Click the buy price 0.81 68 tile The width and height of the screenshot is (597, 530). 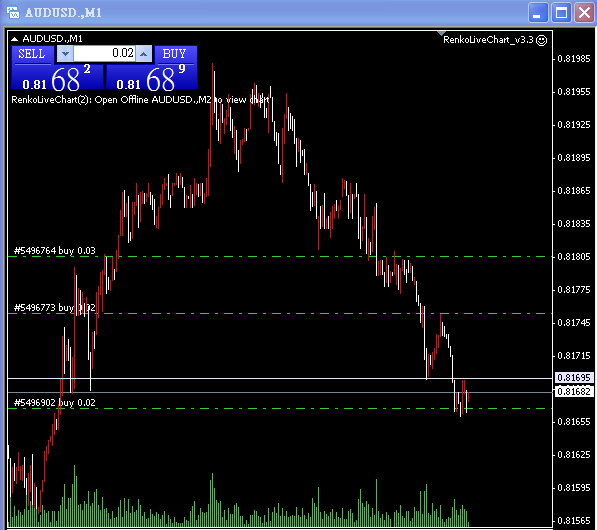152,77
